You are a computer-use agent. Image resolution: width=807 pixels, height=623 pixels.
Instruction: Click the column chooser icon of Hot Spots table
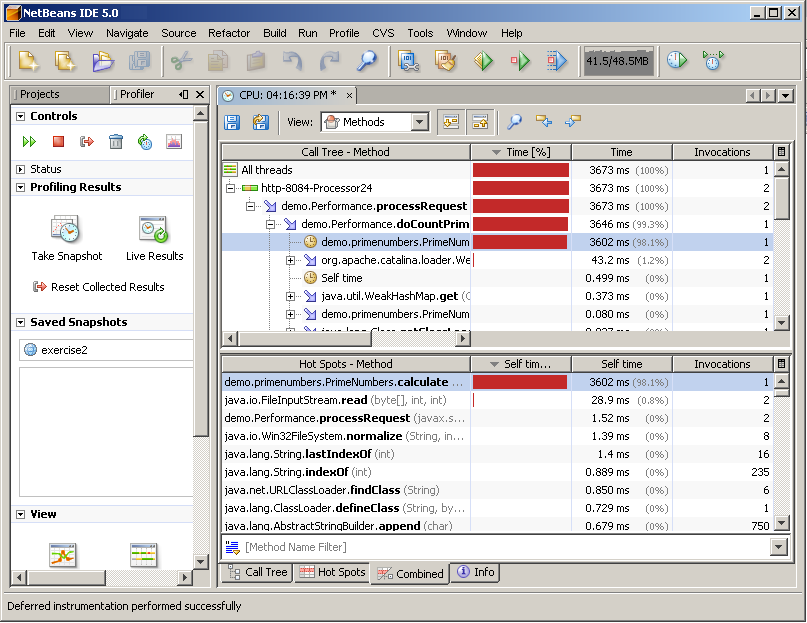click(x=781, y=364)
